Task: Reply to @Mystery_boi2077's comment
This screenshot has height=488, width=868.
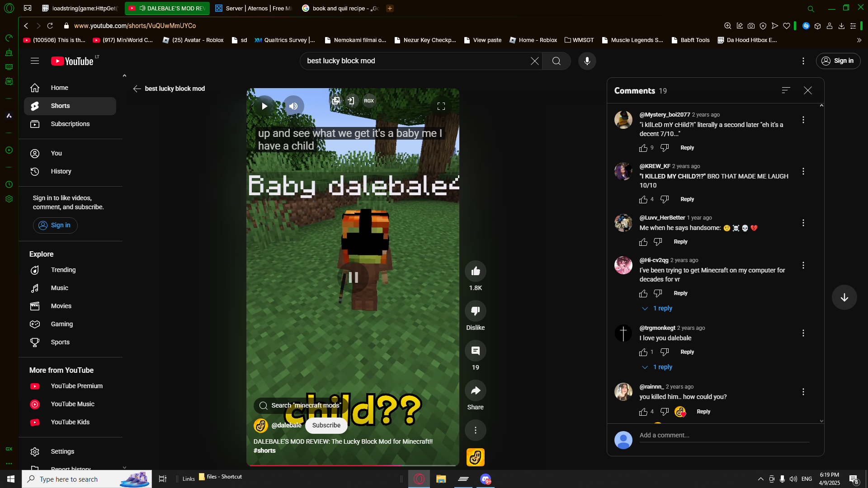Action: point(687,148)
